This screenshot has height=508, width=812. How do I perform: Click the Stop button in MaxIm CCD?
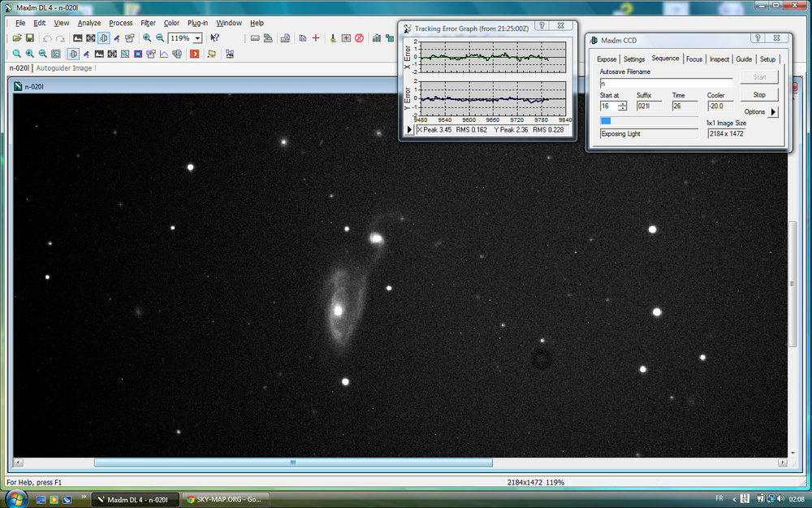click(x=758, y=95)
